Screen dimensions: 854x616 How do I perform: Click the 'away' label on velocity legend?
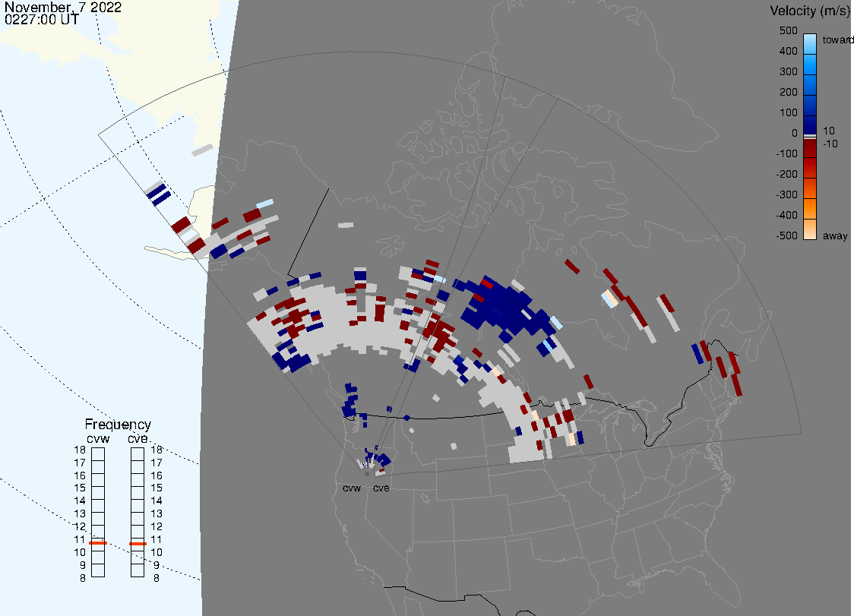click(x=835, y=235)
